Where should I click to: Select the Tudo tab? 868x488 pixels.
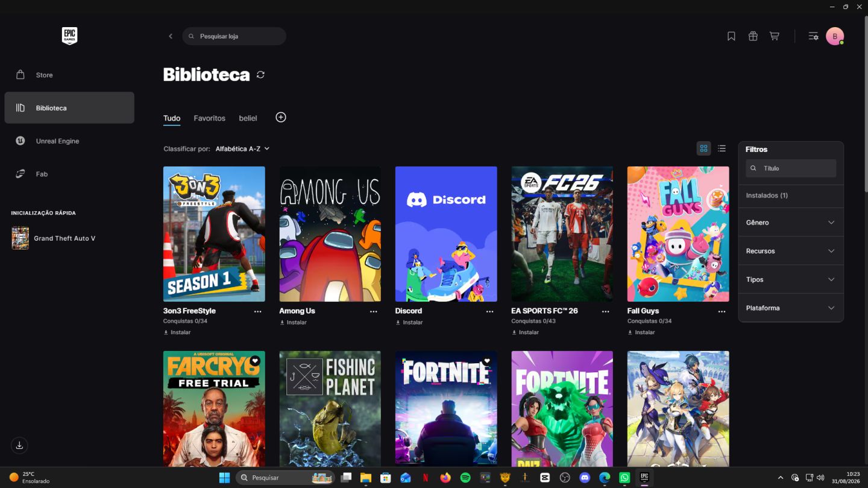(172, 118)
